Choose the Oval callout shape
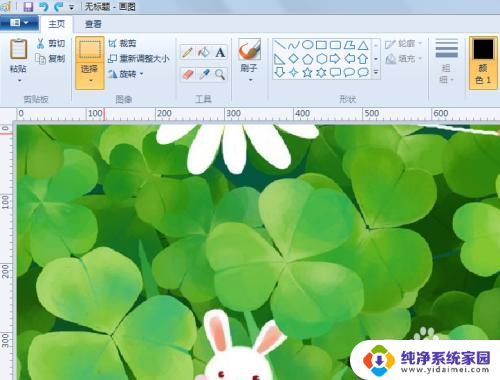This screenshot has height=380, width=500. pyautogui.click(x=349, y=72)
